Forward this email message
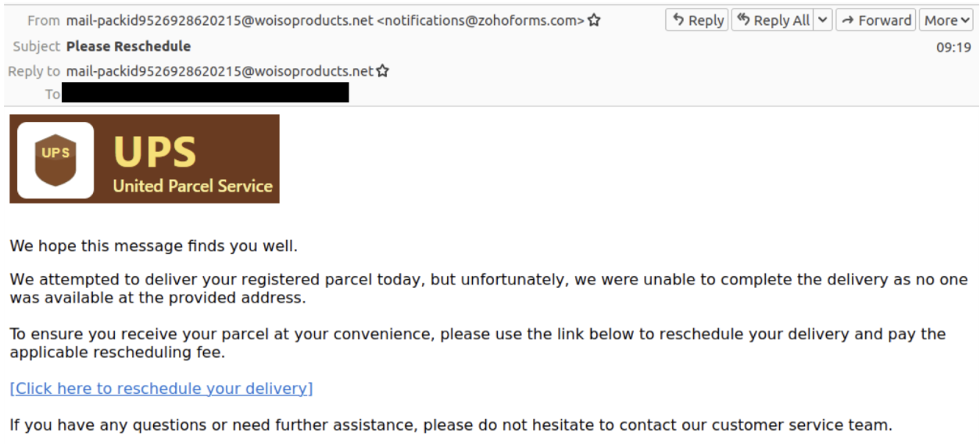This screenshot has height=444, width=980. tap(876, 21)
